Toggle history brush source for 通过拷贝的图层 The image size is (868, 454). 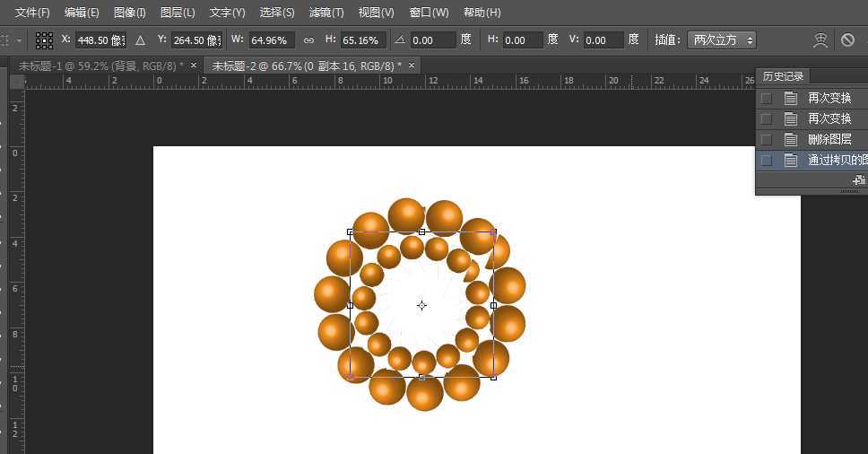pos(766,161)
